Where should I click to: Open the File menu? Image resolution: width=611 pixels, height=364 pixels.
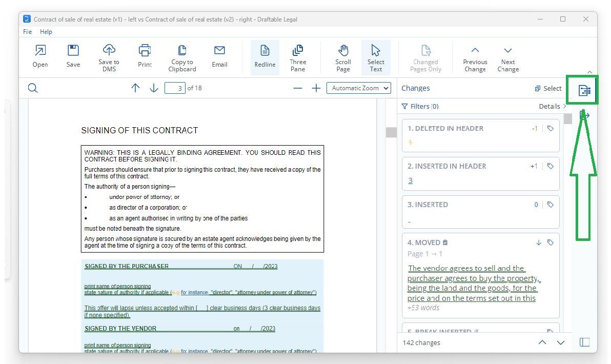[27, 32]
